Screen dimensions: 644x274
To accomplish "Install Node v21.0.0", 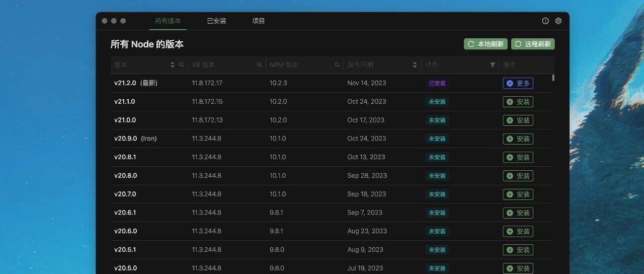I will [518, 120].
